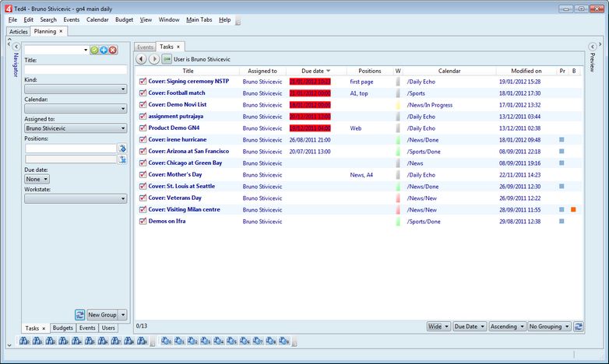
Task: Toggle checkbox for 'Cover: Signing ceremony NSTP'
Action: (x=143, y=82)
